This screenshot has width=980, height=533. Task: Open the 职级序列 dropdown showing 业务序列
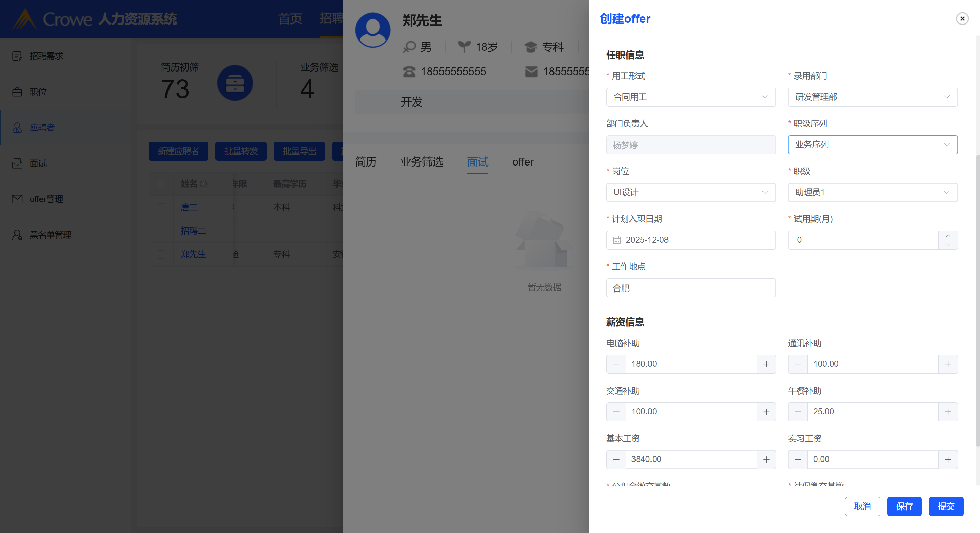pyautogui.click(x=872, y=145)
